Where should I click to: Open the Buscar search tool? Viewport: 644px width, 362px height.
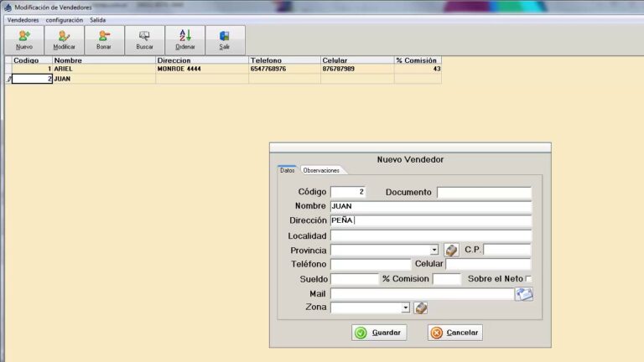[x=144, y=40]
